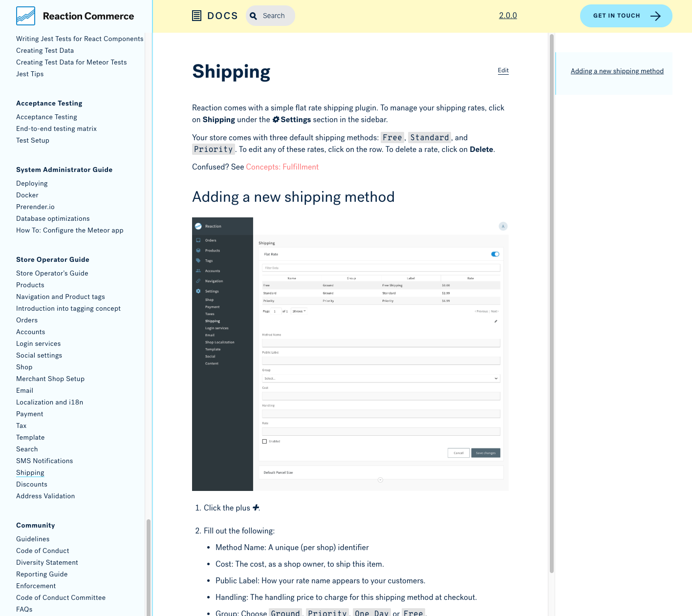
Task: Open Store Operator's Guide page
Action: click(x=52, y=274)
